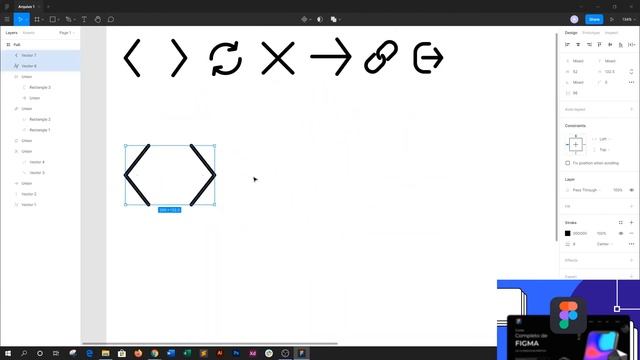Image resolution: width=640 pixels, height=360 pixels.
Task: Click the Share button
Action: [594, 19]
